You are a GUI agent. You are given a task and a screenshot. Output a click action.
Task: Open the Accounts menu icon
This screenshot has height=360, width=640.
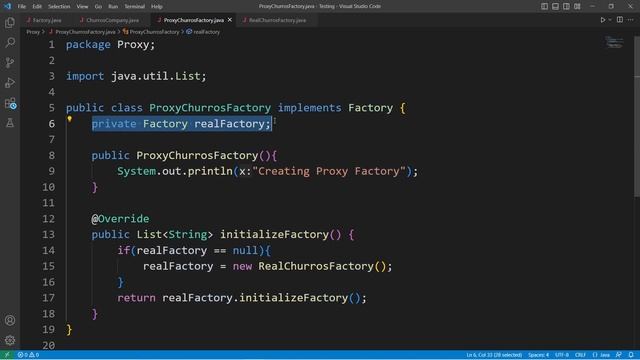[x=10, y=320]
